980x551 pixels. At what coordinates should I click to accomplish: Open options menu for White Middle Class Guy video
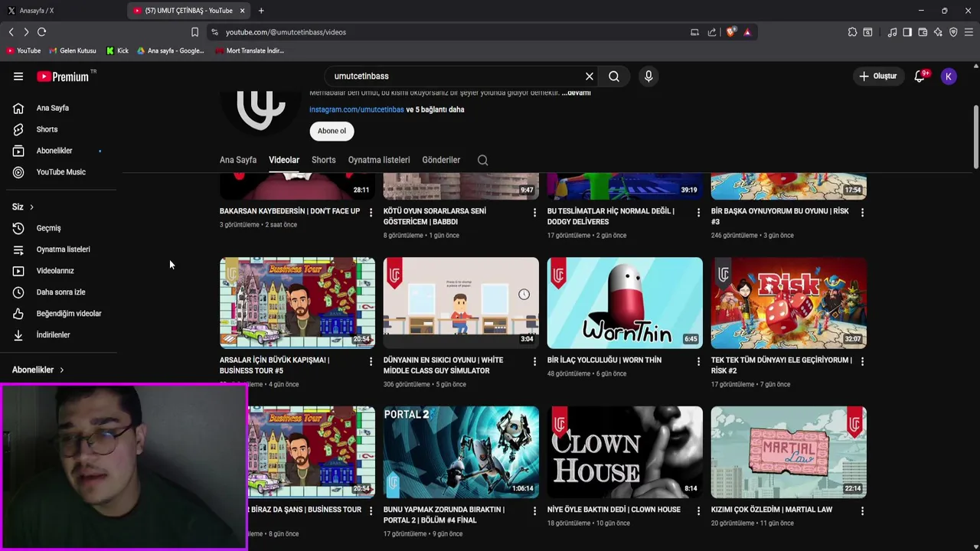tap(534, 361)
